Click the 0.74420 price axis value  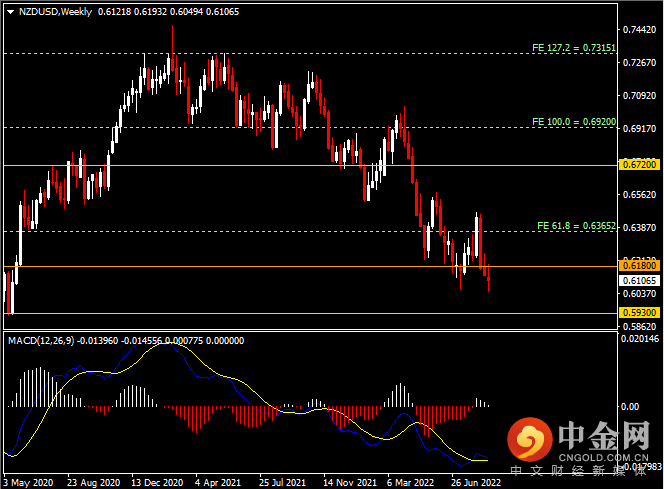point(639,30)
